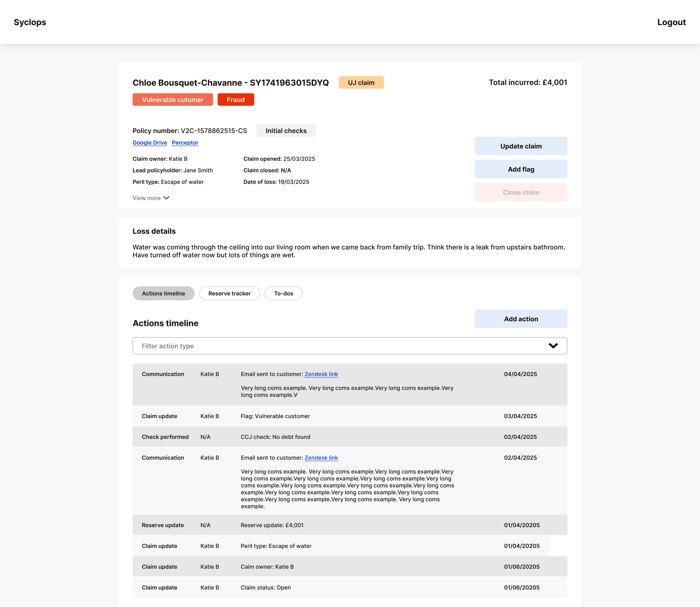Open Zendesk link in 02/04/2025 communication

(321, 457)
